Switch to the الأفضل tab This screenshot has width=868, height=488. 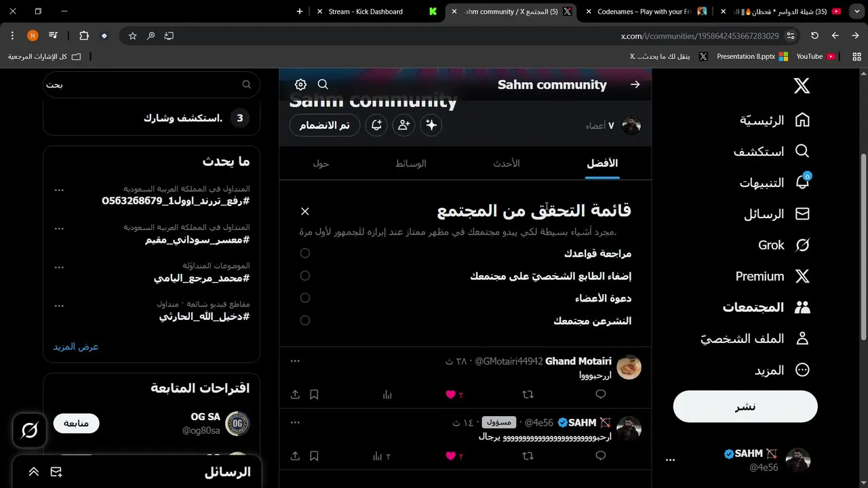coord(602,163)
